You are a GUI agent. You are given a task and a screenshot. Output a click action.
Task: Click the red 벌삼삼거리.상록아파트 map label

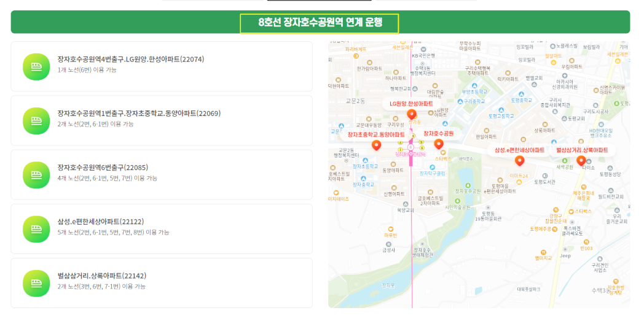point(582,150)
